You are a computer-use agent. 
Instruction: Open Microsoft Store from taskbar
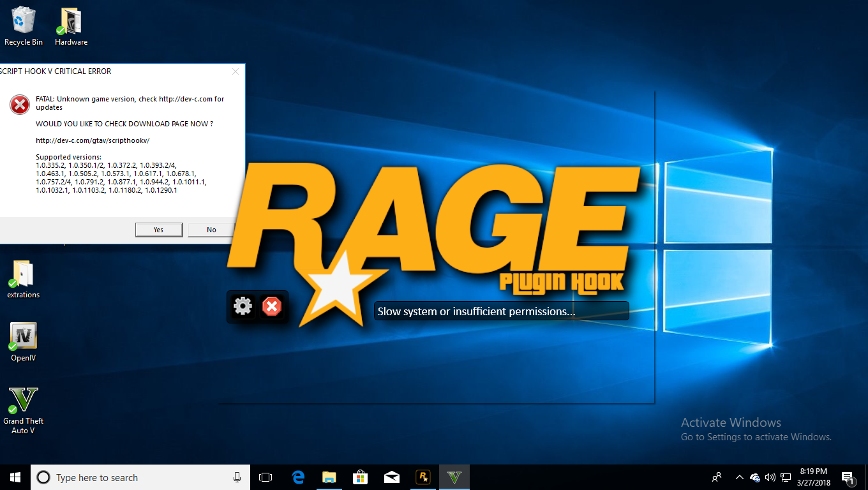tap(361, 477)
